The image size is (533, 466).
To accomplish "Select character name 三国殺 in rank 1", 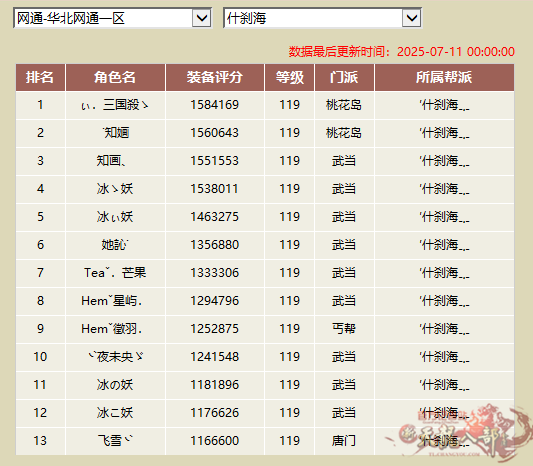I will click(115, 105).
